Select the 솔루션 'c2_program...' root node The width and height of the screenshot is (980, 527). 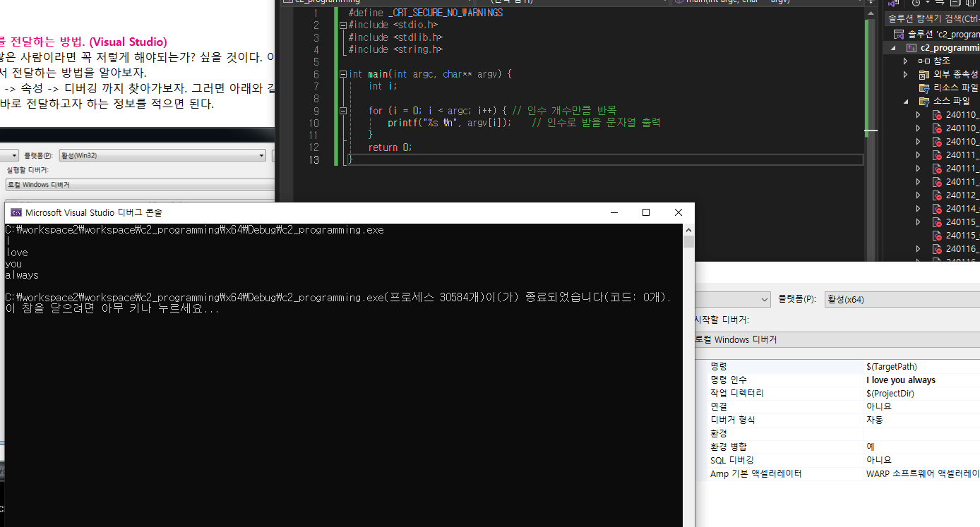pos(936,34)
